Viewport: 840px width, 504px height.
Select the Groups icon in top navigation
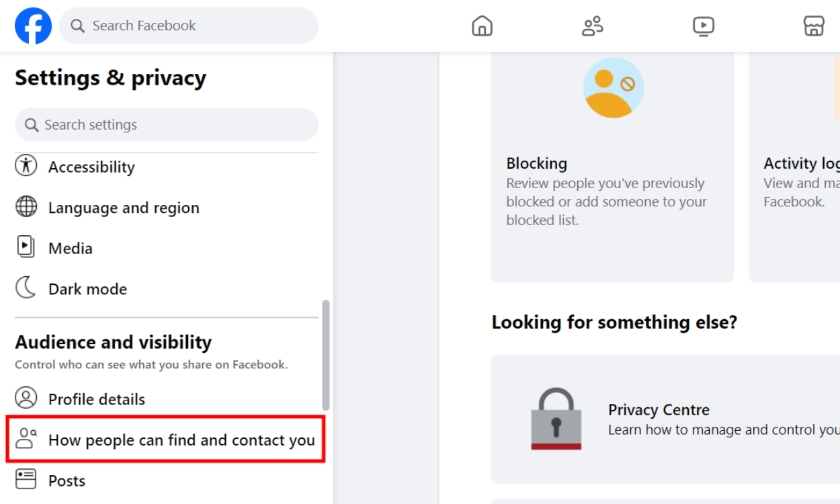click(x=592, y=26)
